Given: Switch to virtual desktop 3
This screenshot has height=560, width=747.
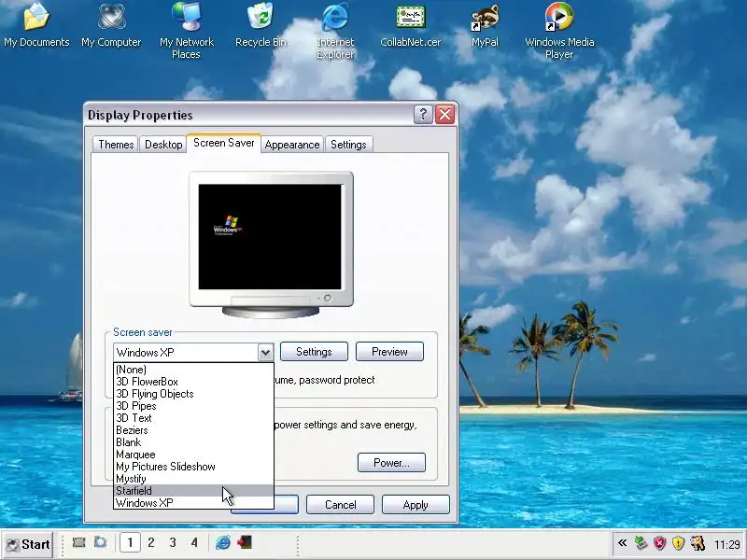Looking at the screenshot, I should [173, 543].
